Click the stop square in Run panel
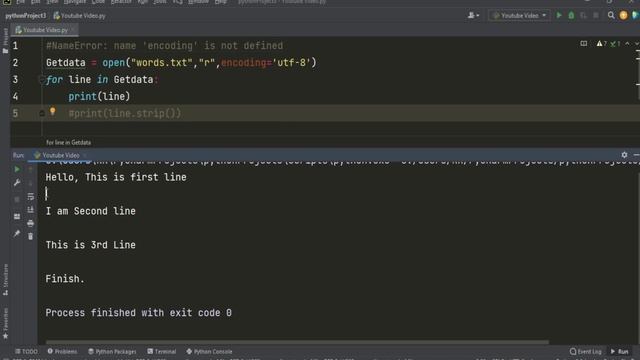 point(17,200)
